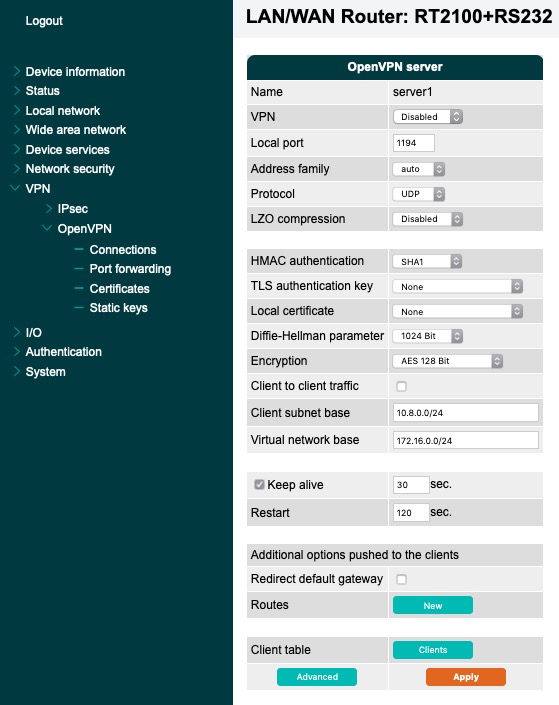Open the Port forwarding page
Screen dimensions: 559x705
coord(130,269)
